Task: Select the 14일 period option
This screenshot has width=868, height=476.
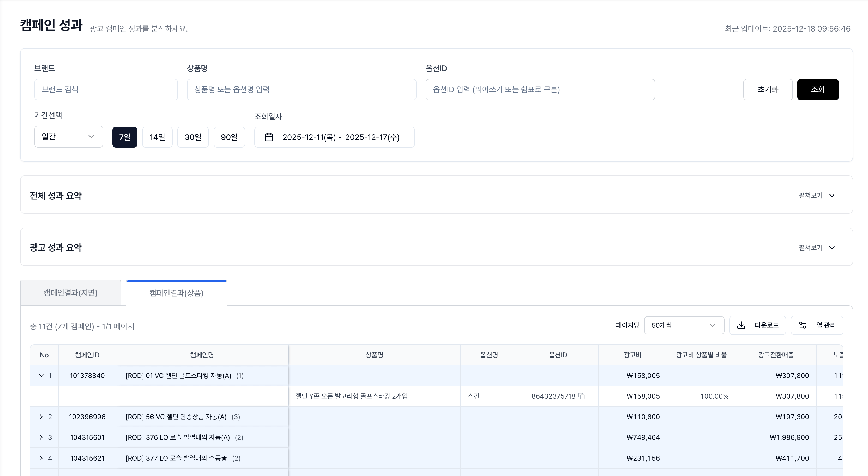Action: 157,137
